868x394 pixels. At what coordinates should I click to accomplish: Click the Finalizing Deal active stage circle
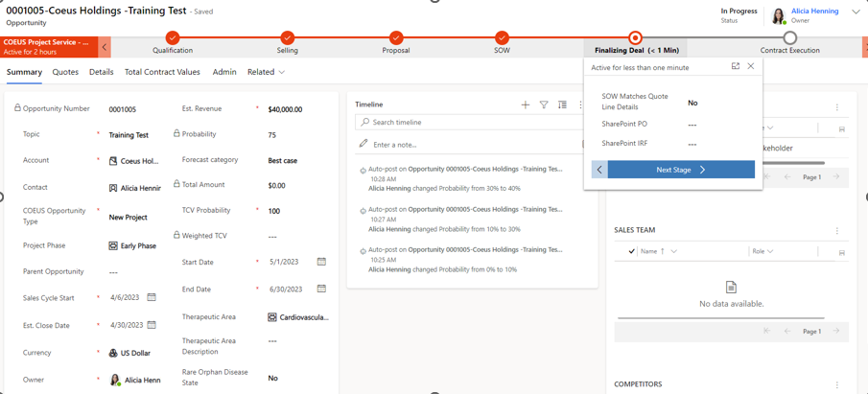point(636,37)
